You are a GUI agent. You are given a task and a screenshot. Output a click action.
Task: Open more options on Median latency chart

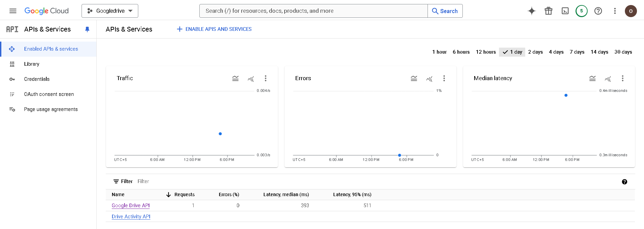(623, 78)
